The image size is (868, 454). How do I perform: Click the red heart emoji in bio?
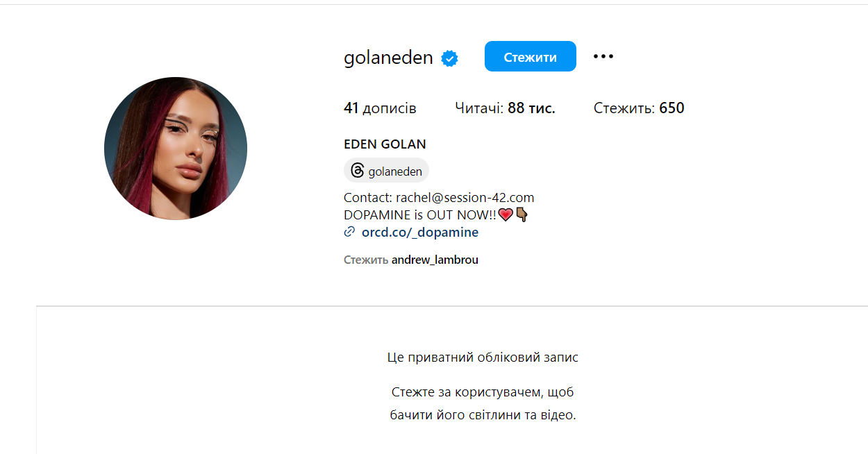(x=506, y=215)
